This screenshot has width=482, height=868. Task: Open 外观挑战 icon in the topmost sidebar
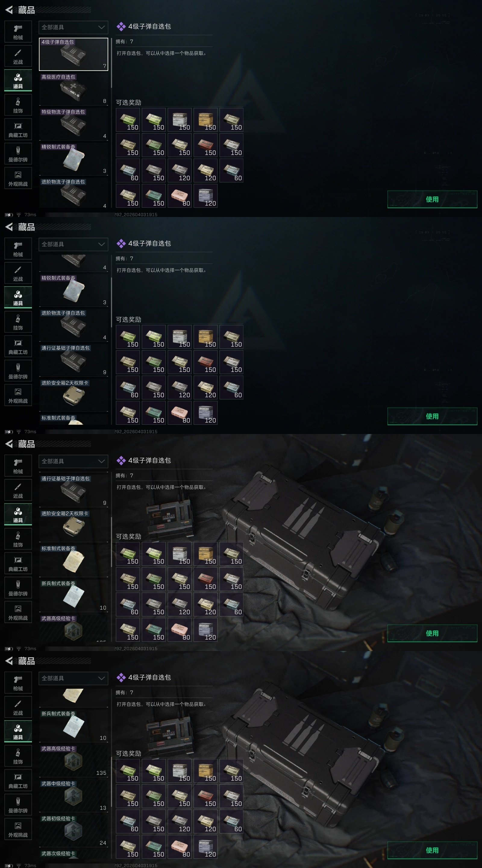coord(18,178)
